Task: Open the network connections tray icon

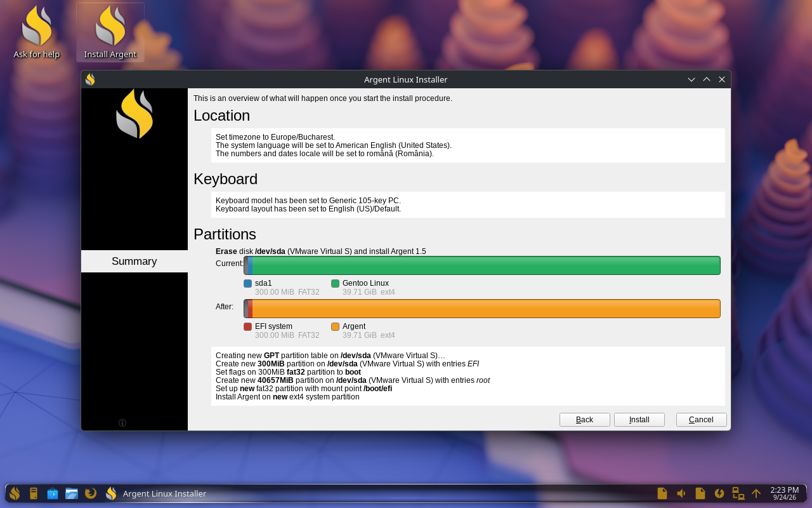Action: click(x=738, y=493)
